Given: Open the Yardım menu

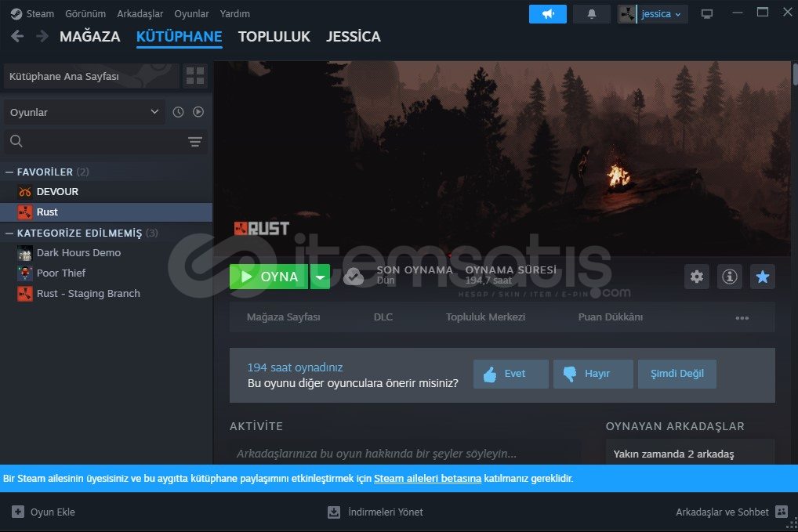Looking at the screenshot, I should (234, 14).
